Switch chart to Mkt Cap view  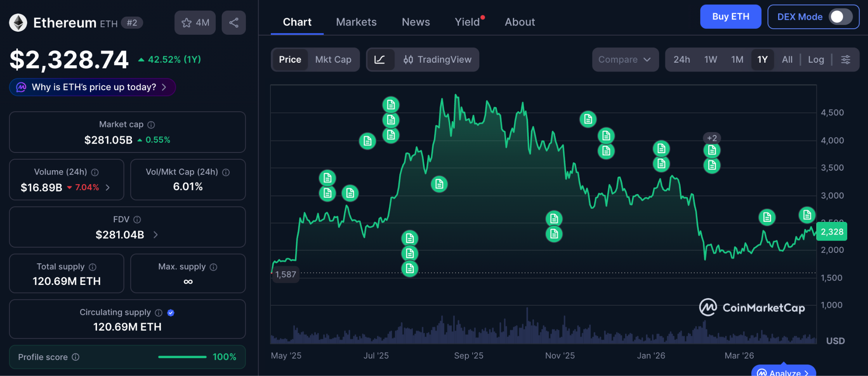tap(333, 60)
